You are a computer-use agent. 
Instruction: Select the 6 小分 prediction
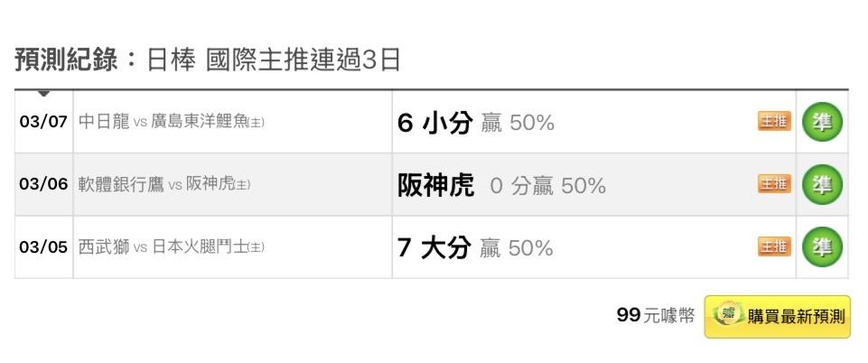pyautogui.click(x=434, y=123)
